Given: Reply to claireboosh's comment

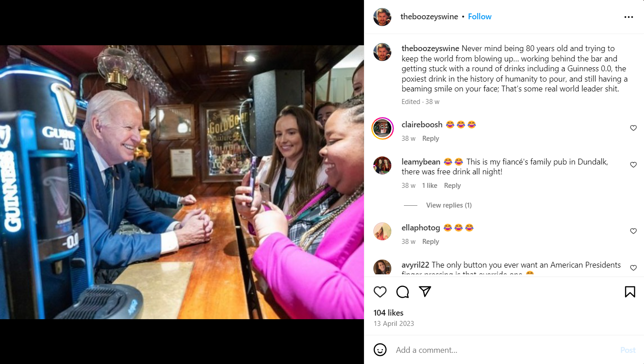Looking at the screenshot, I should point(430,139).
